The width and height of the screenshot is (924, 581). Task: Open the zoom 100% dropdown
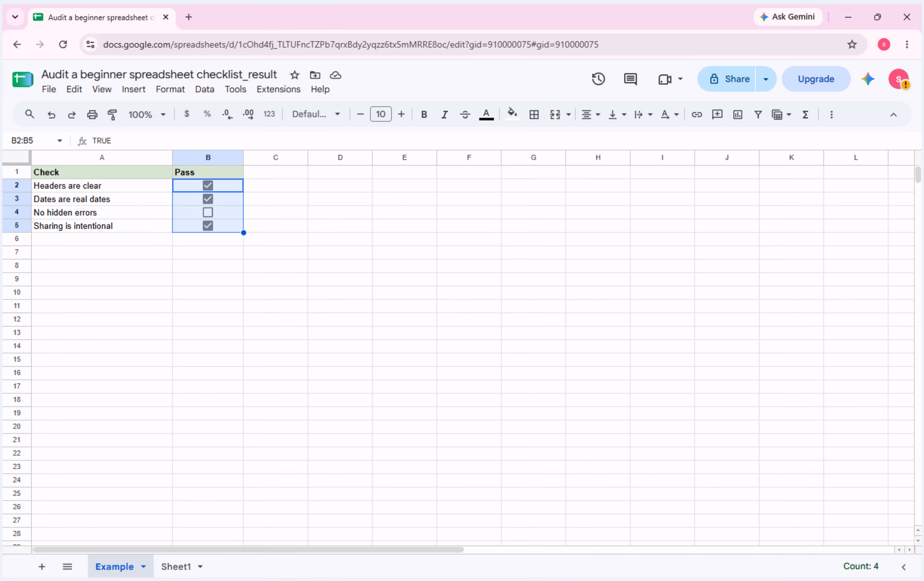(147, 114)
